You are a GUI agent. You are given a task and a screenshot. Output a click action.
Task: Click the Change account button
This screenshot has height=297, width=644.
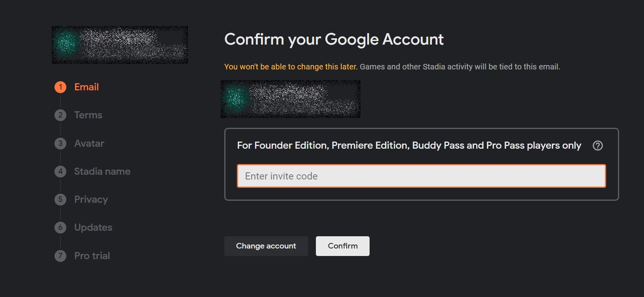pos(266,246)
